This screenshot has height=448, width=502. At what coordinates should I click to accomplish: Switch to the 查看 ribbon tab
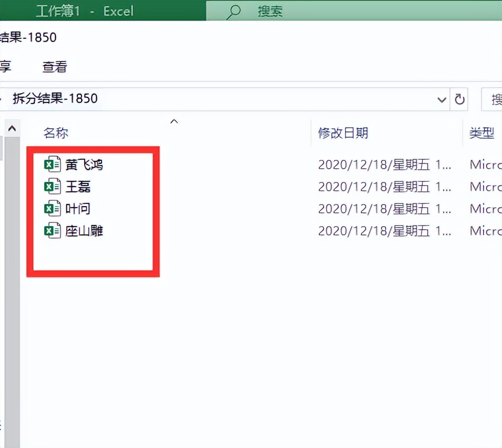(54, 67)
